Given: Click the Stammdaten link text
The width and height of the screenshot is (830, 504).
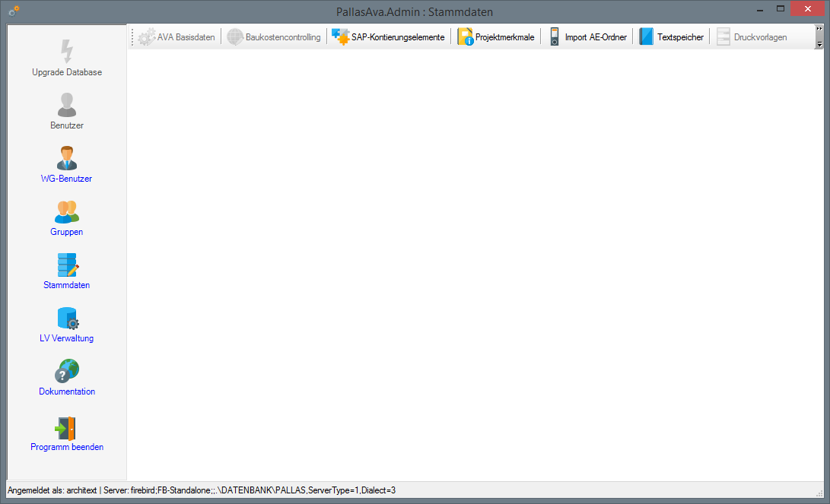Looking at the screenshot, I should (x=67, y=285).
